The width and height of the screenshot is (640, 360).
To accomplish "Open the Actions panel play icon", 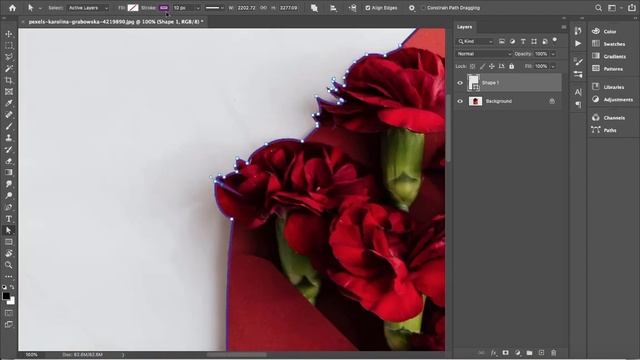I will [578, 43].
